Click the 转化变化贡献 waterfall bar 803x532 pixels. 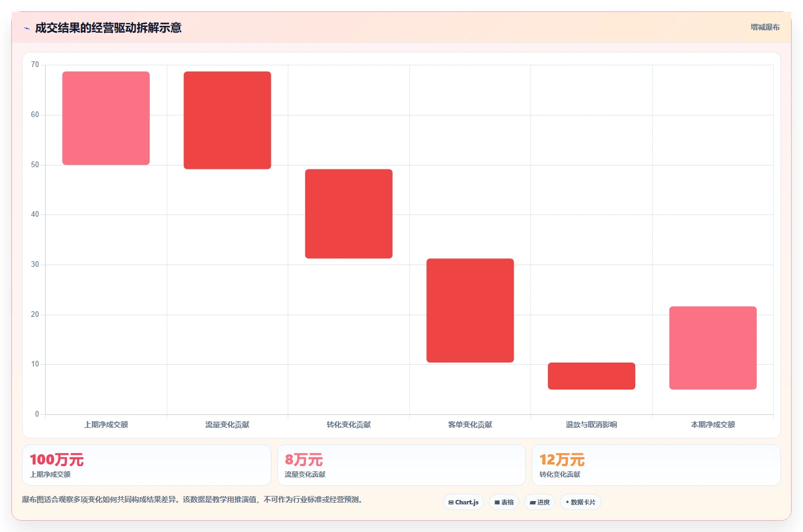pyautogui.click(x=349, y=214)
